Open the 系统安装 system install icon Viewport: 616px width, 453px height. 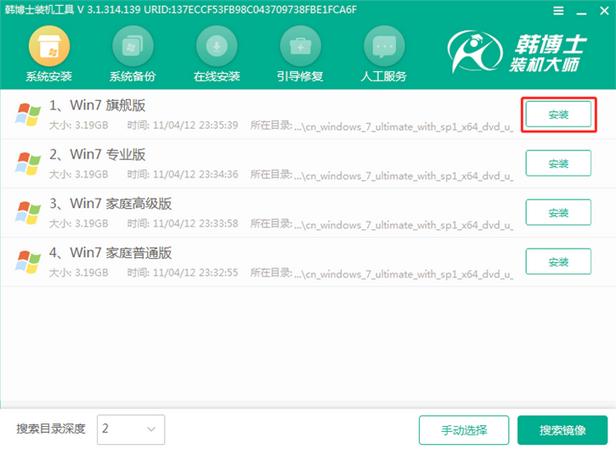click(x=49, y=47)
